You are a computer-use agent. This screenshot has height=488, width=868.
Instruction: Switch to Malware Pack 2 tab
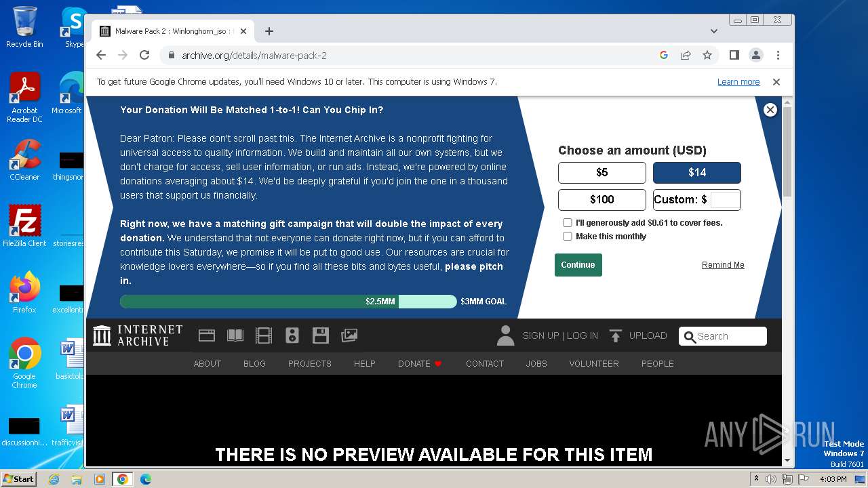point(173,31)
